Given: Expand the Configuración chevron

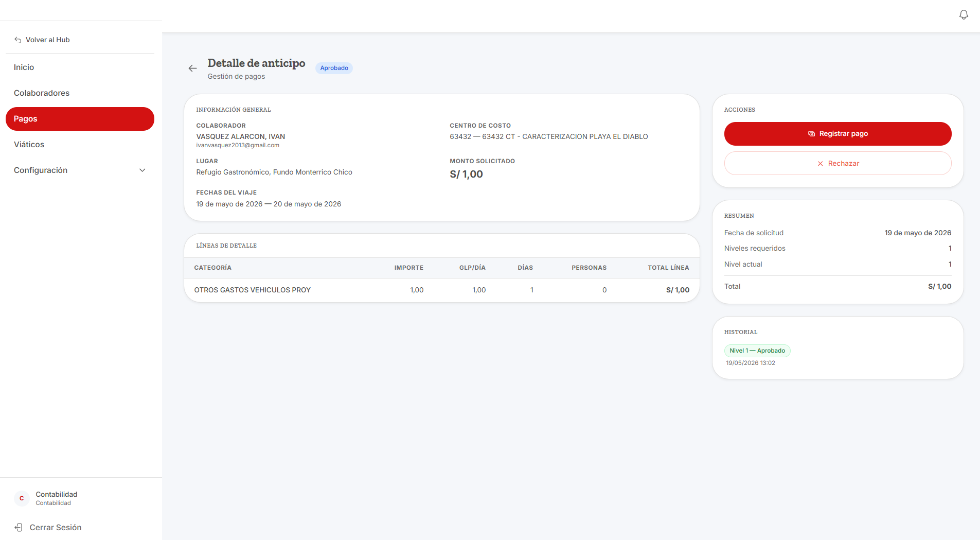Looking at the screenshot, I should point(142,170).
